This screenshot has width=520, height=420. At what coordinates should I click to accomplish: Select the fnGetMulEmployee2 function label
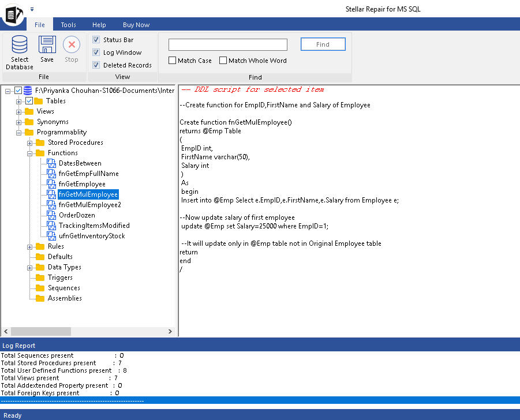(x=89, y=205)
